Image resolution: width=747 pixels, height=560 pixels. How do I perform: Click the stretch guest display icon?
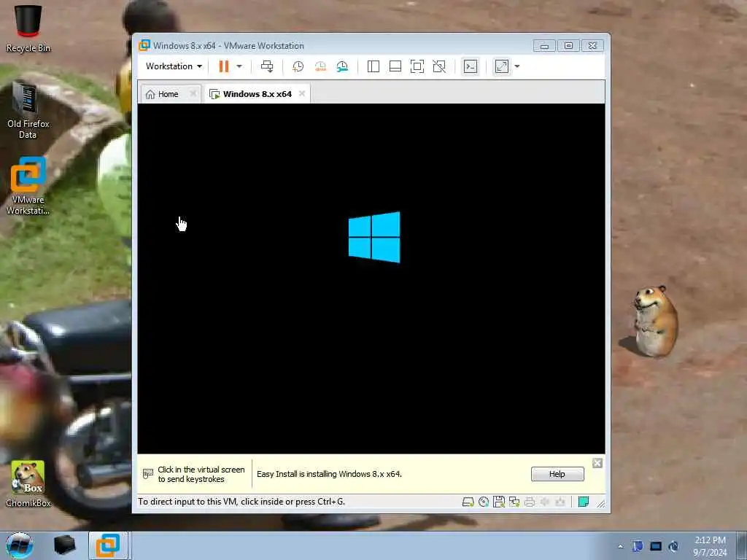502,66
